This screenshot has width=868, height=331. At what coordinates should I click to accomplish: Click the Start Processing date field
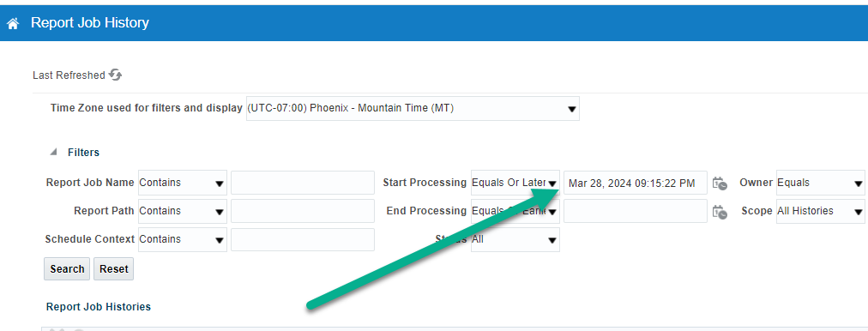tap(636, 183)
